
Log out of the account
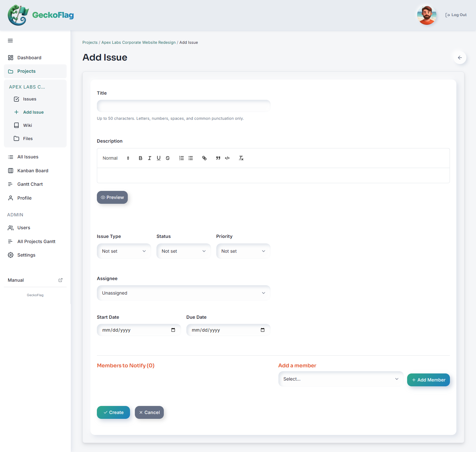456,15
